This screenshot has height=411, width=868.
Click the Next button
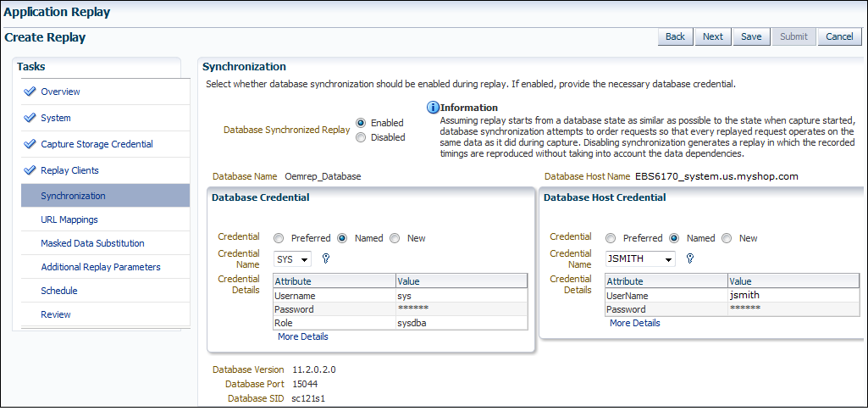pos(713,36)
